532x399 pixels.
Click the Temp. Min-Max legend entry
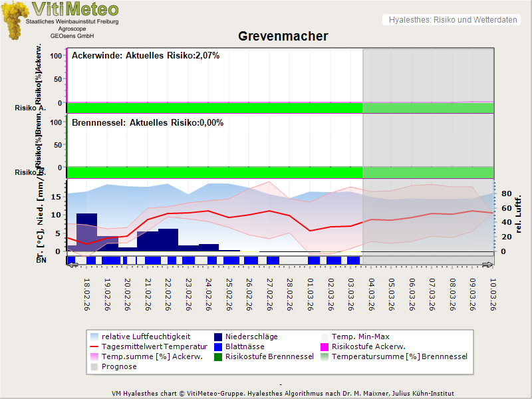click(358, 336)
